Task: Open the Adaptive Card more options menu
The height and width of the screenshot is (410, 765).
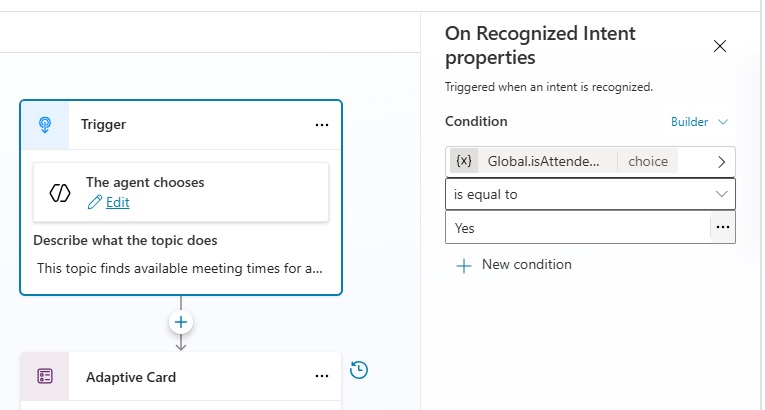Action: [x=322, y=376]
